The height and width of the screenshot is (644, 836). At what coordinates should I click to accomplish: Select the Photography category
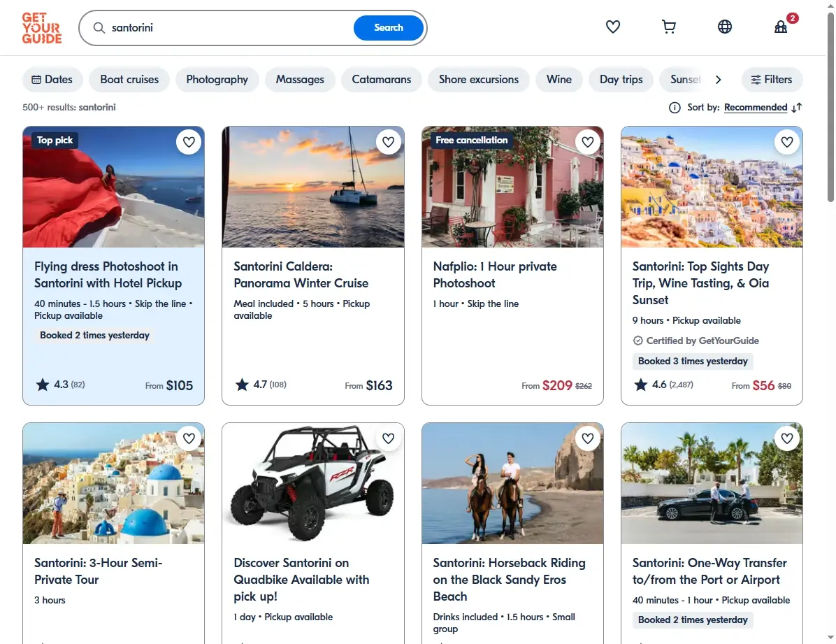[x=217, y=80]
